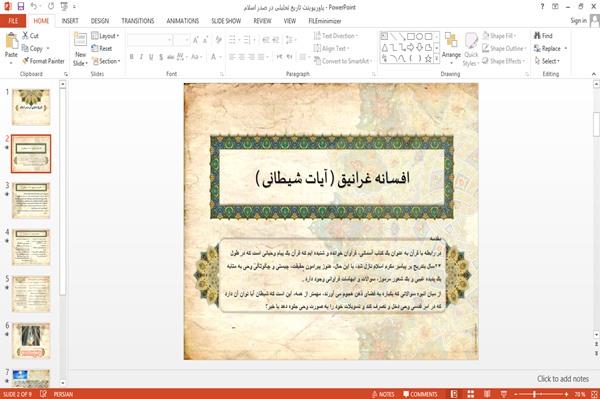Click the Save icon in quick access toolbar

tap(21, 7)
